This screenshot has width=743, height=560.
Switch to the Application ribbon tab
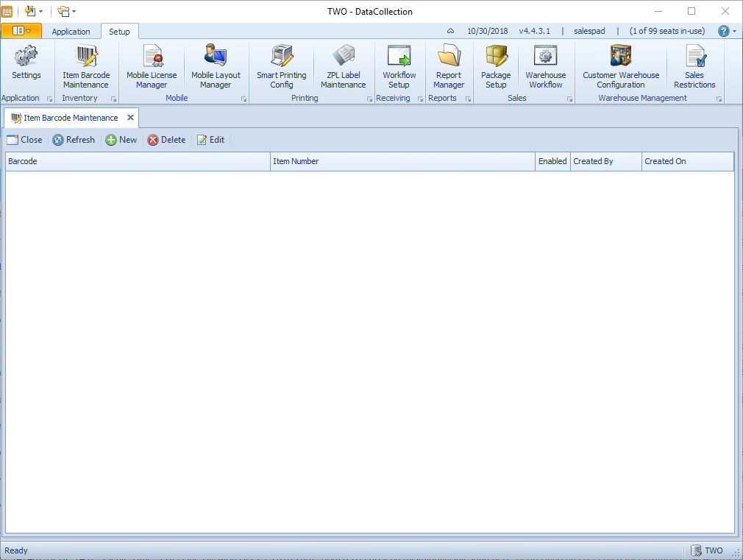tap(71, 32)
